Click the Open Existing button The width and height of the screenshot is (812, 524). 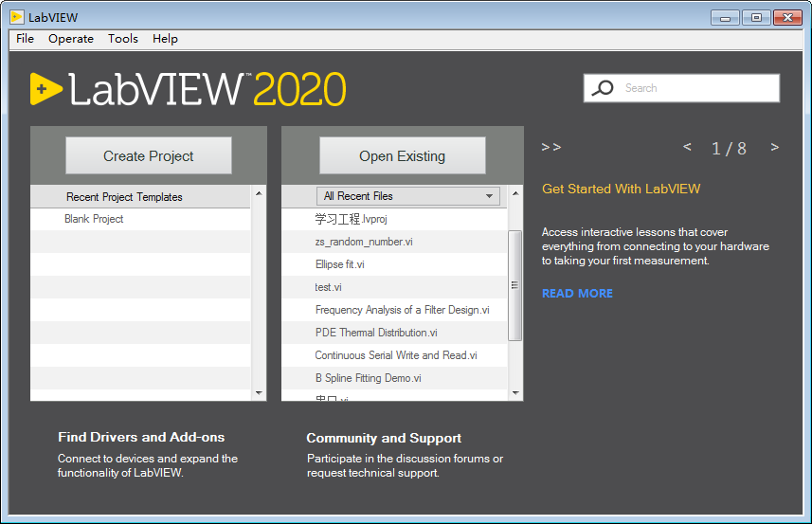(x=403, y=155)
